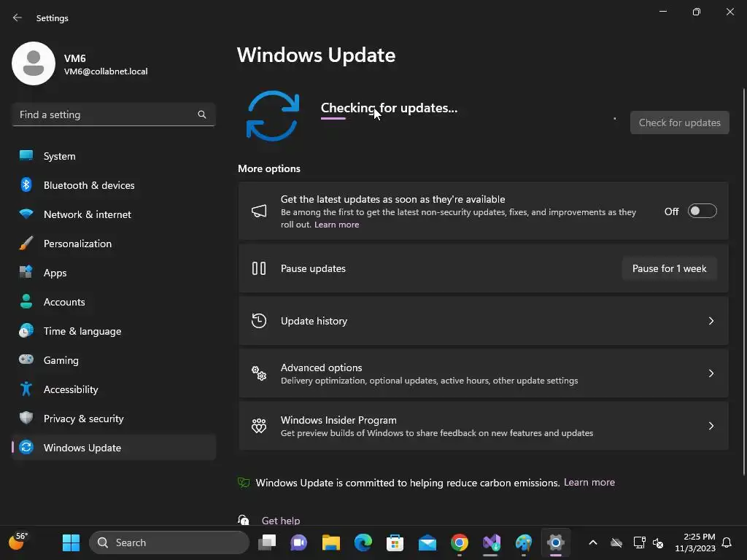Click the Windows Insider Program hearts icon
Screen dimensions: 747x560
pos(259,426)
